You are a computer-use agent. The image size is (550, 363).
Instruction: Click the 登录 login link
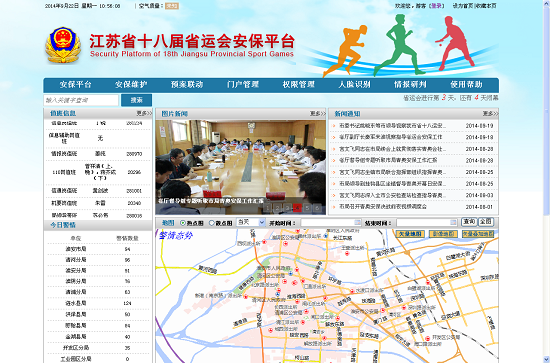(x=436, y=6)
